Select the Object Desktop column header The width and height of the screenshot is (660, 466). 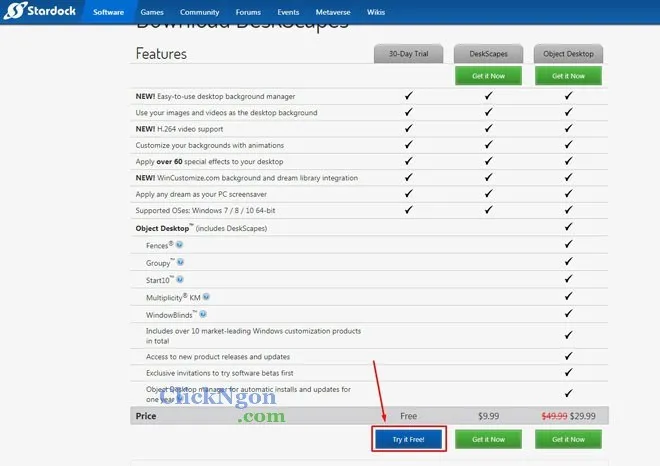[568, 54]
